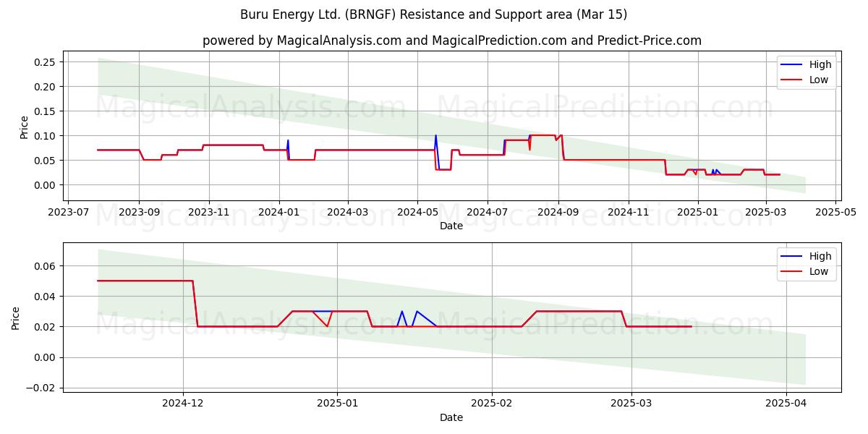Screen dimensions: 868x434
Task: Click the "2023-07" tick label on top chart
Action: [x=69, y=213]
